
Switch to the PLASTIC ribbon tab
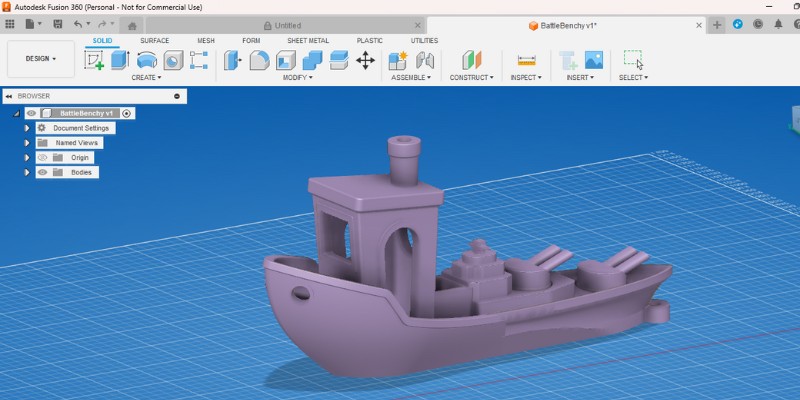(369, 41)
